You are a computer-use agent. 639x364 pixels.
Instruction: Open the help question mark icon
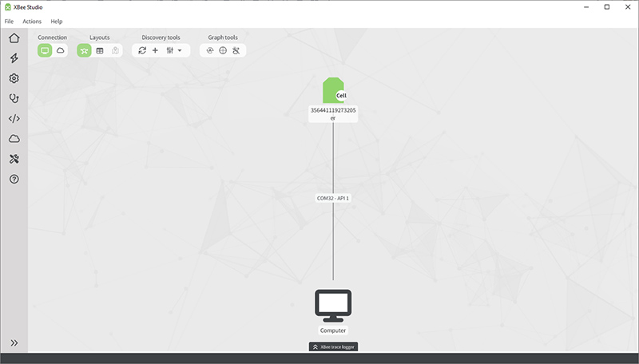point(14,179)
